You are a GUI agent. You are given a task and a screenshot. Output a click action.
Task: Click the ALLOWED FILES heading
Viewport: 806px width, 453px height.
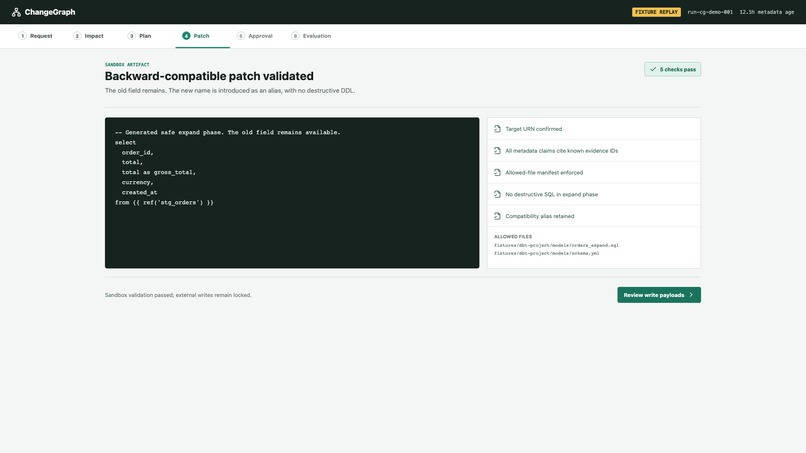[513, 237]
